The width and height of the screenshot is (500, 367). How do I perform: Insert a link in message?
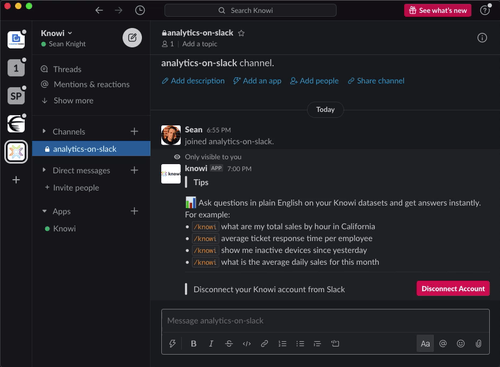pyautogui.click(x=264, y=344)
